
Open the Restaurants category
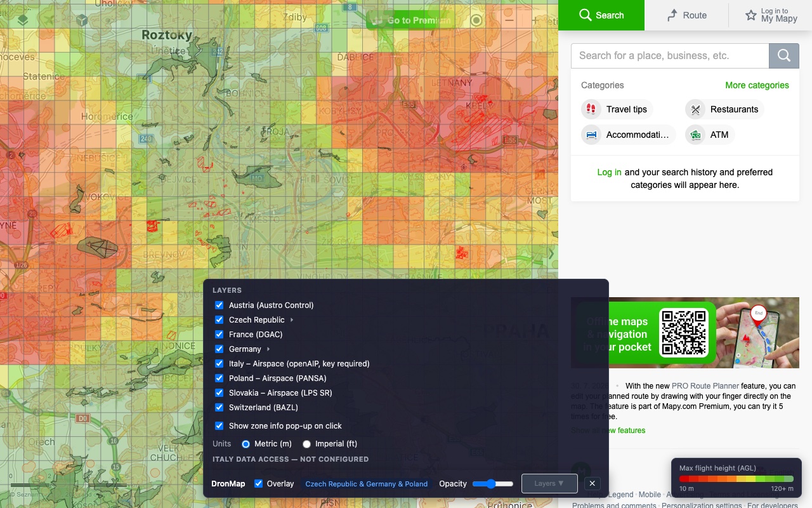tap(724, 109)
